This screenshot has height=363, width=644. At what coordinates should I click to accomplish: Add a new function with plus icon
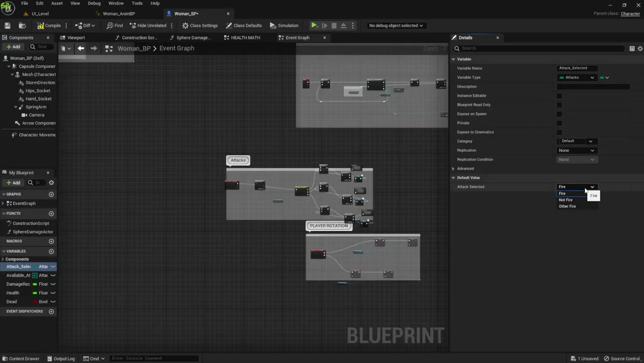(x=52, y=214)
